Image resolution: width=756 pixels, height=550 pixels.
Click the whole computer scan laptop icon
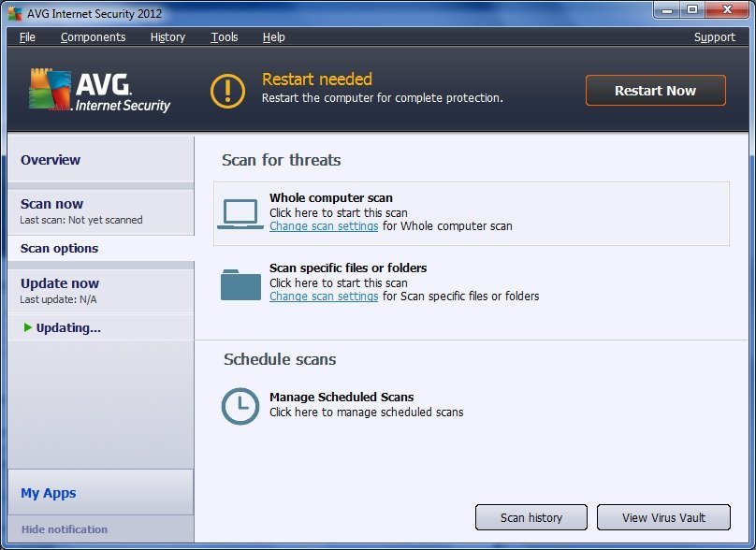[240, 213]
